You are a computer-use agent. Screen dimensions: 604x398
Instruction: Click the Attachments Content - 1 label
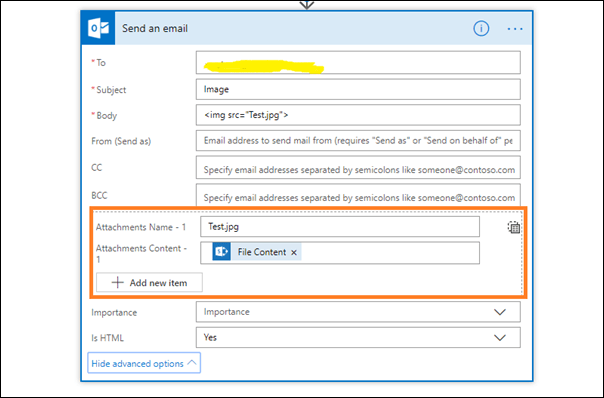tap(141, 254)
